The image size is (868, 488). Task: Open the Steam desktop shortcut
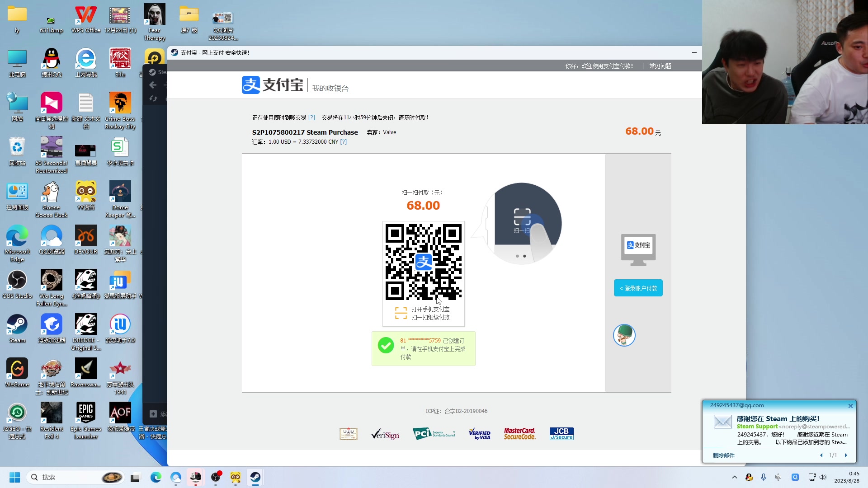pos(17,329)
